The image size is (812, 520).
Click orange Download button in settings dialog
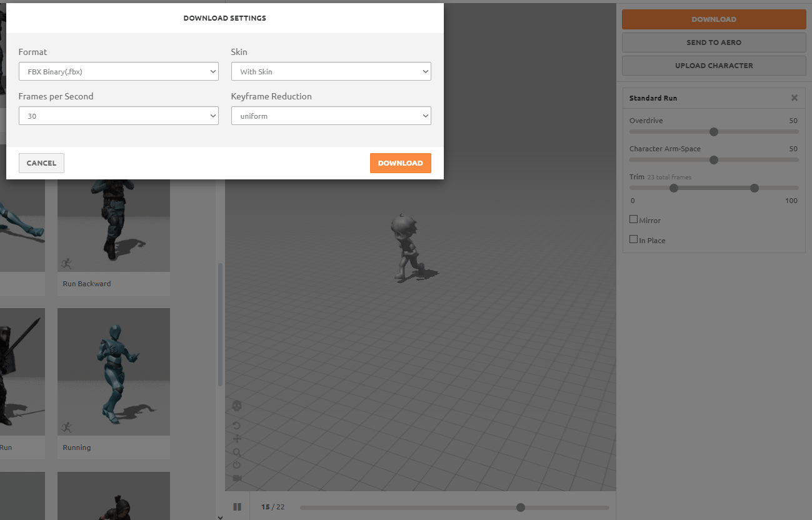[401, 163]
